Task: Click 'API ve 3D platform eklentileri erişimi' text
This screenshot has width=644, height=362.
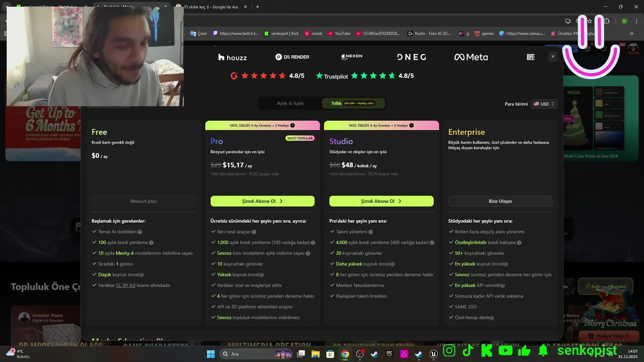Action: (x=255, y=307)
